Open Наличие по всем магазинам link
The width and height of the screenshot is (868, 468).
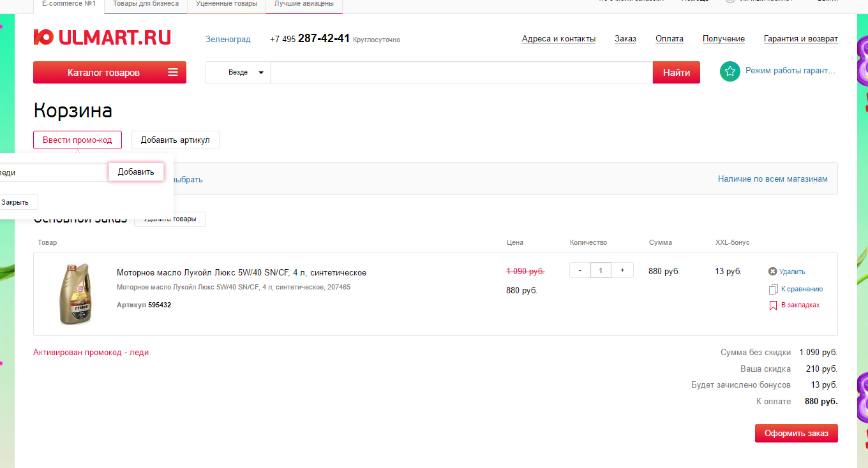773,179
